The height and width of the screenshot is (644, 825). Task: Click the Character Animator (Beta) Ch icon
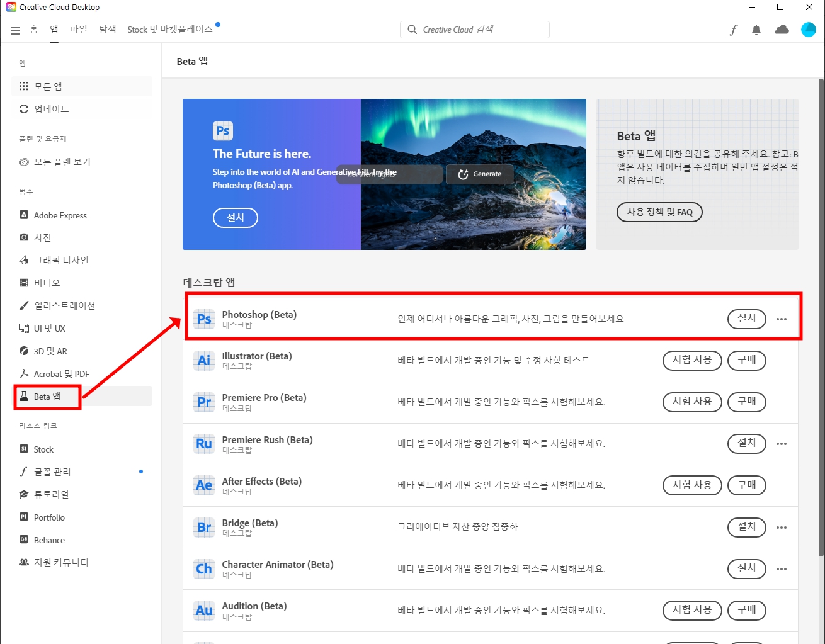click(x=204, y=568)
